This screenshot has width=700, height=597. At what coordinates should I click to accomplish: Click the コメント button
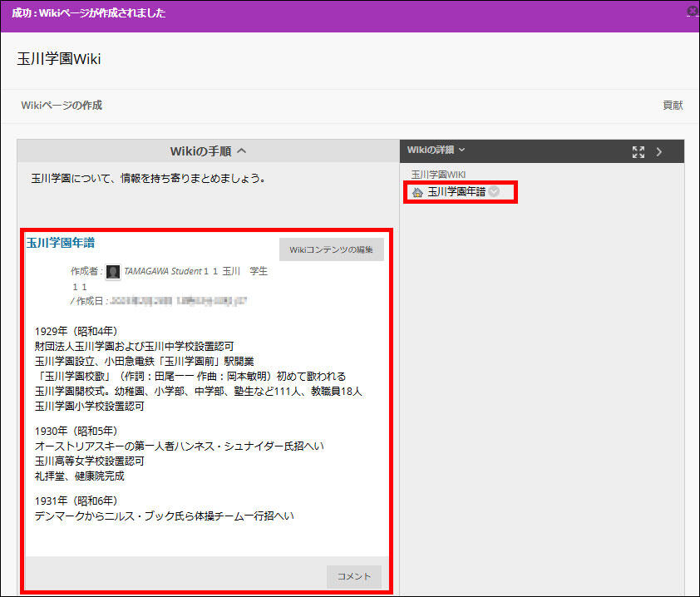pos(354,576)
